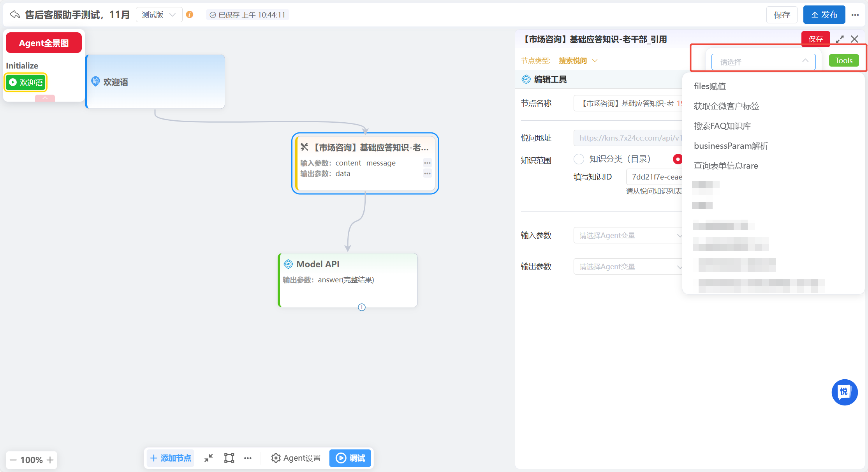Image resolution: width=868 pixels, height=472 pixels.
Task: Increase zoom with the plus control
Action: point(50,460)
